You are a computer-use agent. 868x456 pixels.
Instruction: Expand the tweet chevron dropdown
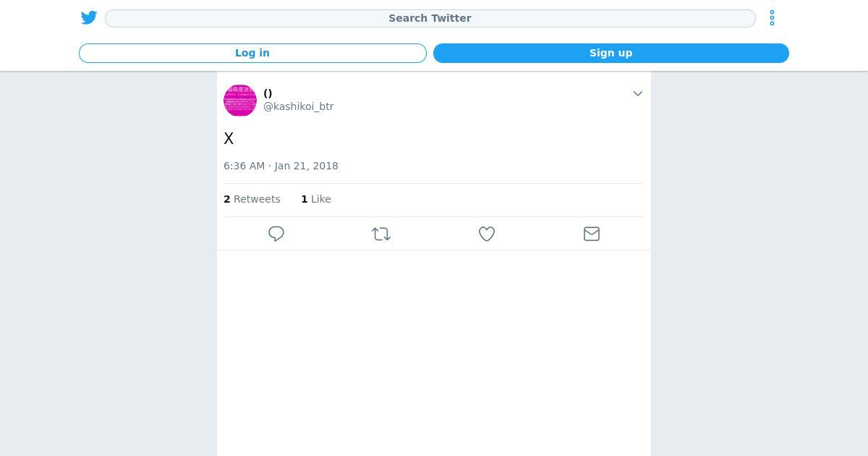[x=638, y=93]
